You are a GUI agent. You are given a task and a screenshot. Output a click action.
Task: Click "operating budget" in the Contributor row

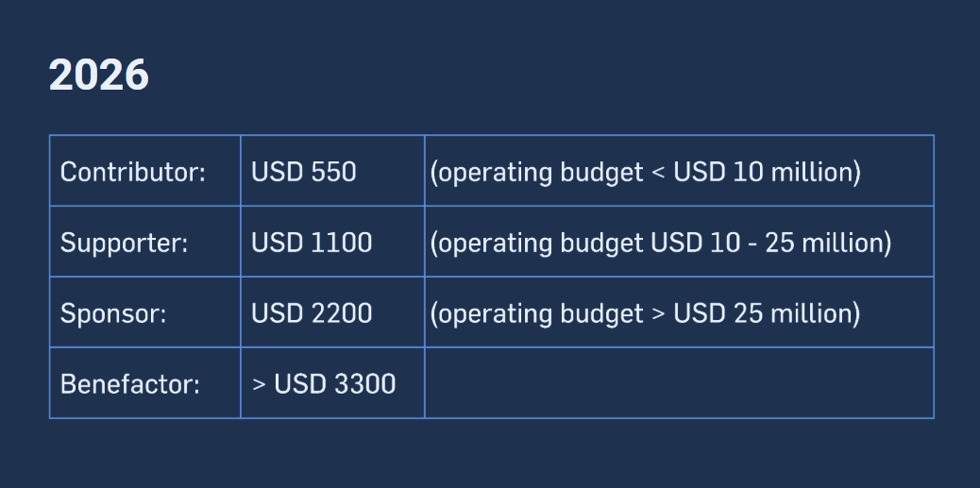tap(539, 174)
